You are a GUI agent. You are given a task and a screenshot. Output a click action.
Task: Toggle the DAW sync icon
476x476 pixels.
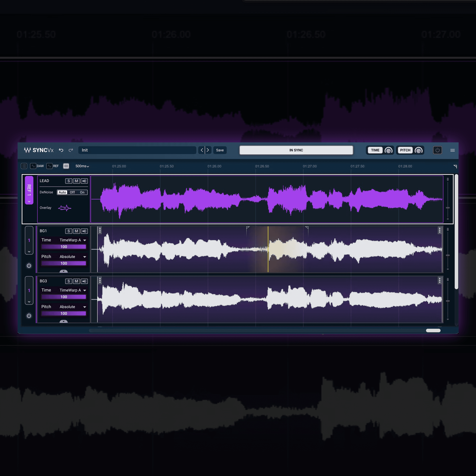click(33, 166)
